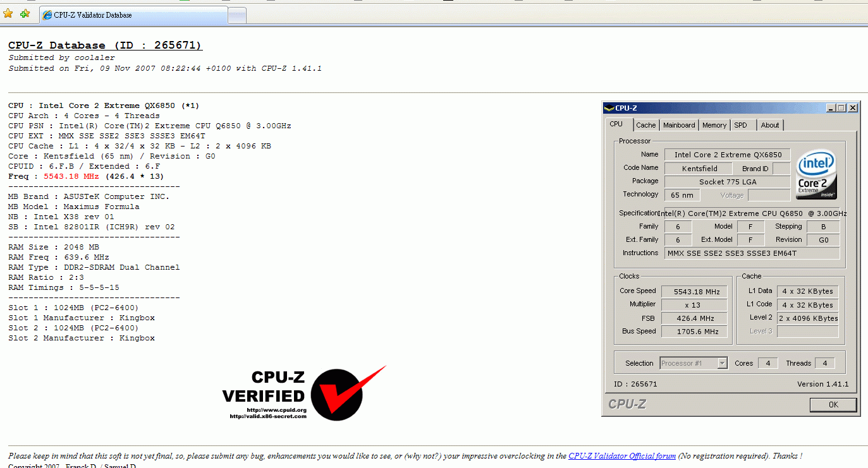
Task: Click the Cores count field
Action: coord(767,363)
